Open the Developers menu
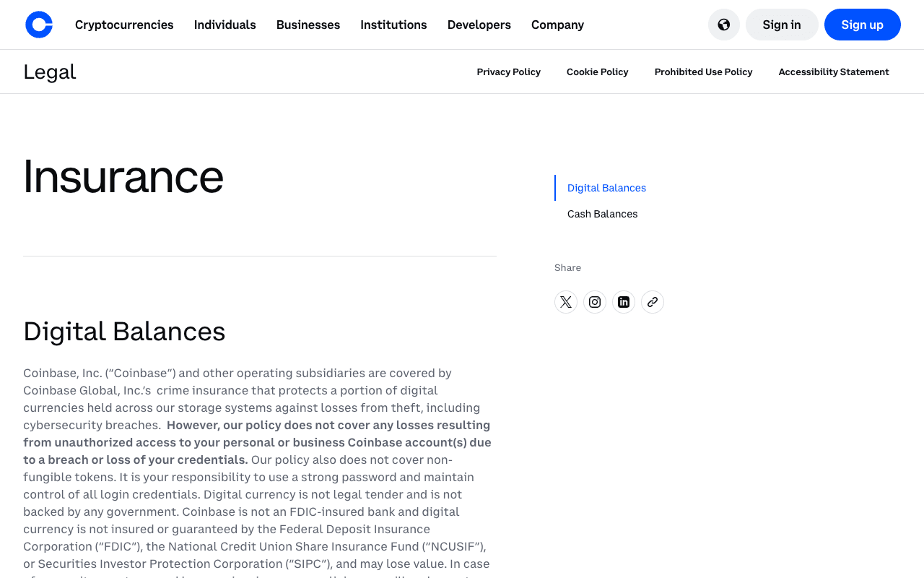Viewport: 924px width, 578px height. 479,25
